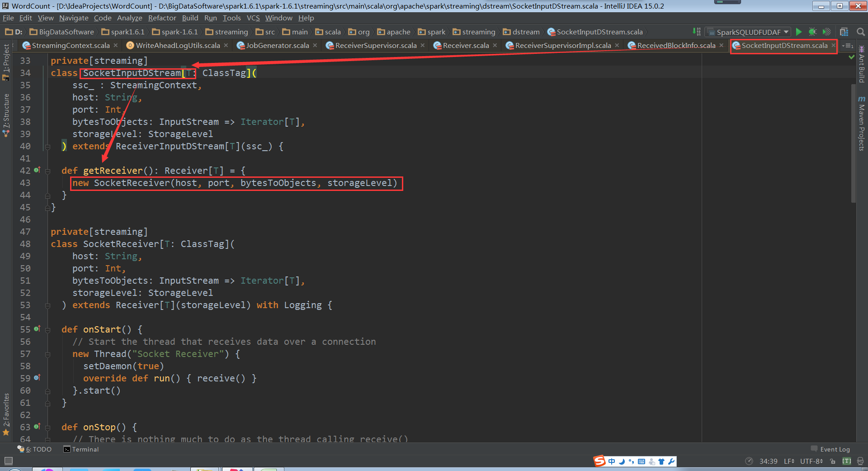Collapse the onStart method at line 55
Image resolution: width=868 pixels, height=471 pixels.
(47, 330)
